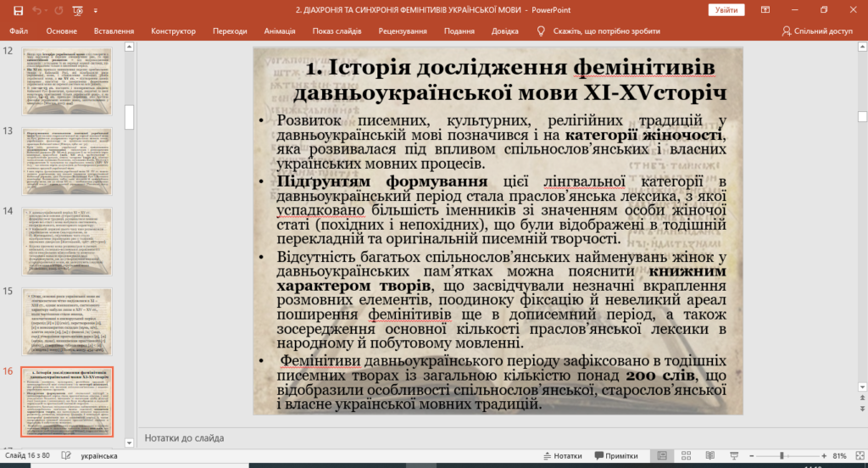Toggle the Примітки comments pane
The image size is (868, 468).
(616, 456)
